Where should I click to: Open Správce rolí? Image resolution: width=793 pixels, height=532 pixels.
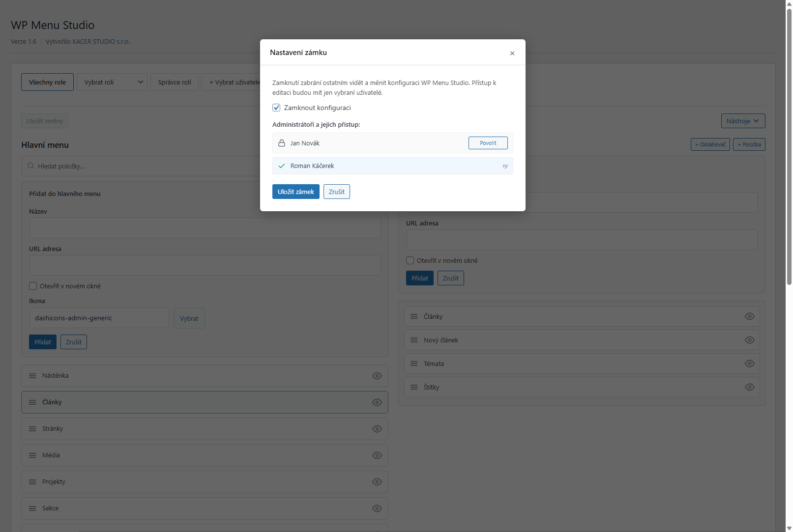[175, 82]
